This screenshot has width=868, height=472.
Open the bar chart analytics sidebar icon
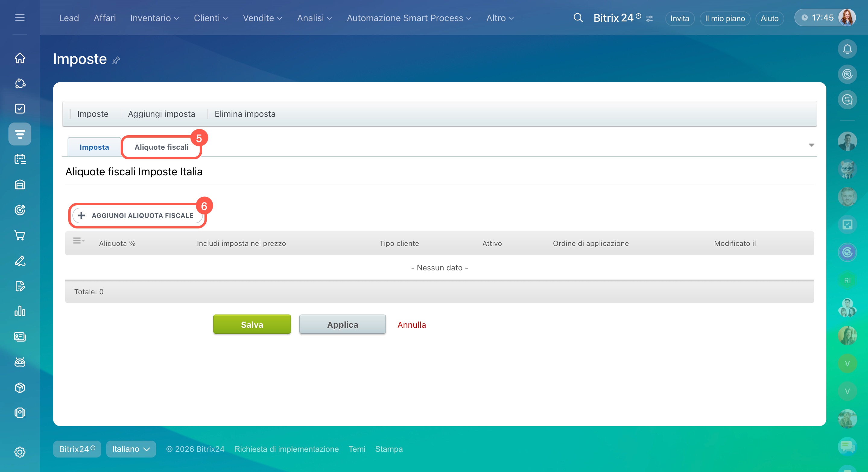pos(20,311)
